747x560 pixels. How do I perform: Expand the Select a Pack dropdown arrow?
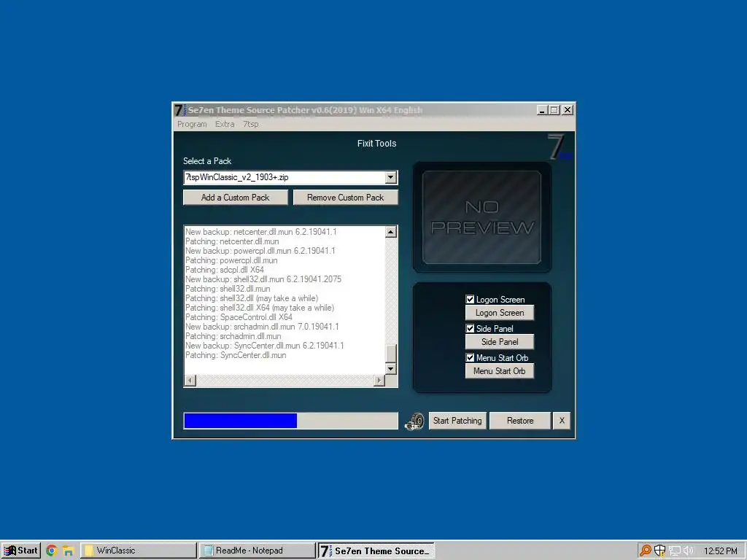tap(391, 177)
